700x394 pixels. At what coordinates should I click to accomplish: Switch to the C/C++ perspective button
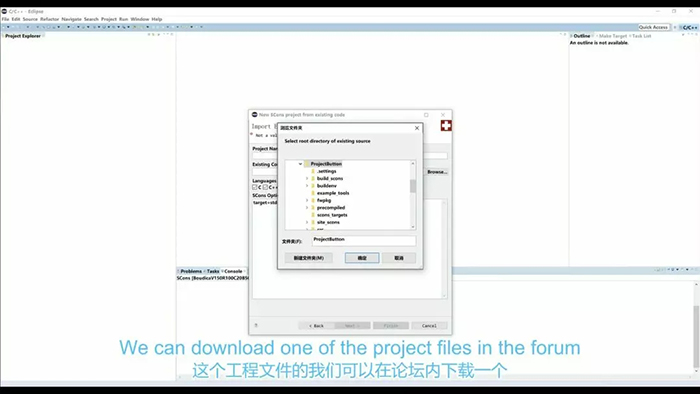click(x=688, y=27)
